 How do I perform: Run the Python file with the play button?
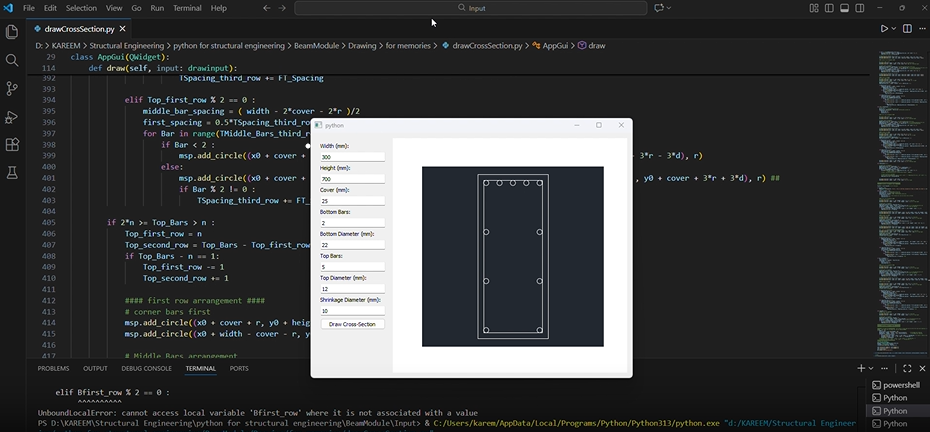point(884,28)
